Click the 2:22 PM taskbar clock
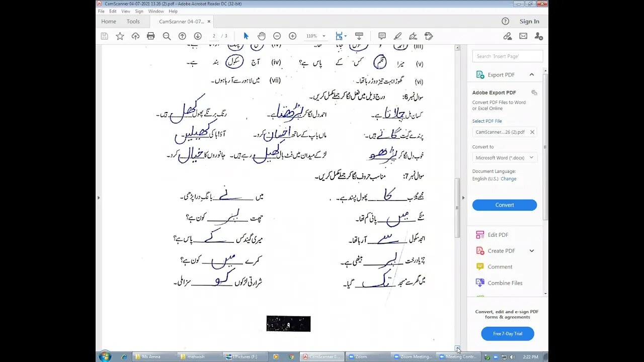The width and height of the screenshot is (644, 362). tap(530, 357)
